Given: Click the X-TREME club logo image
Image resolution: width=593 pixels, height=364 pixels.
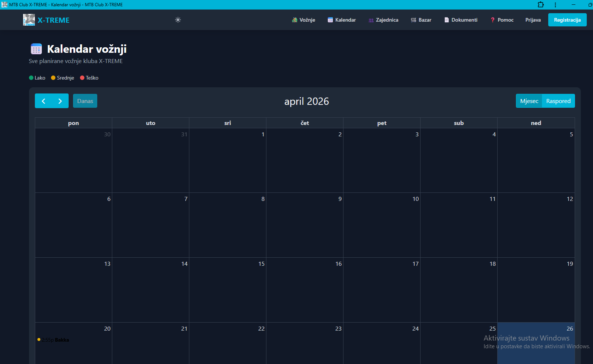Looking at the screenshot, I should coord(29,20).
